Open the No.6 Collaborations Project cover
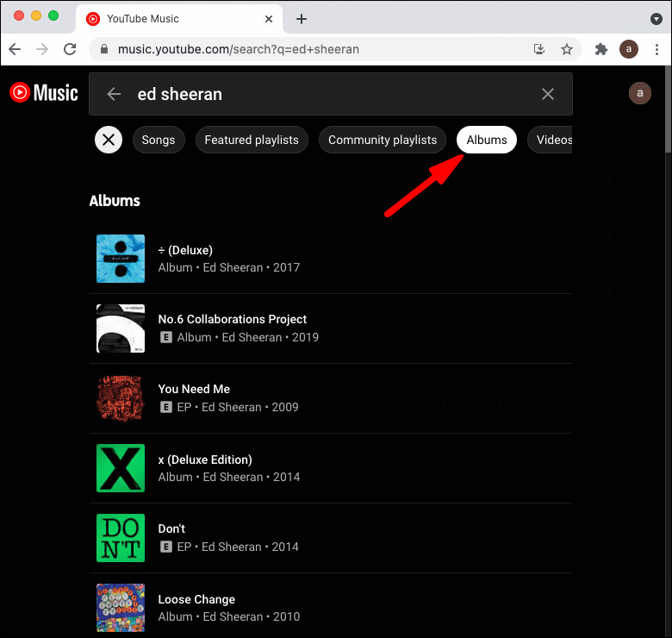The width and height of the screenshot is (672, 638). 121,328
